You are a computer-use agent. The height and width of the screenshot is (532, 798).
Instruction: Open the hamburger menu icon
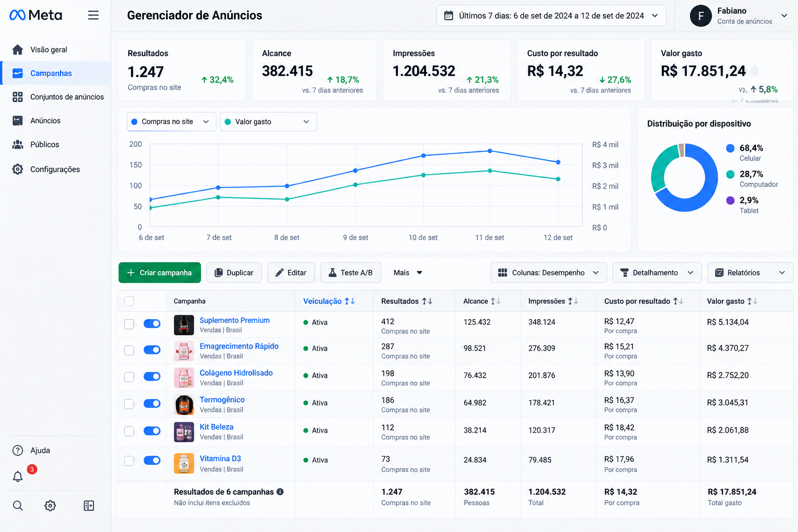(x=94, y=15)
